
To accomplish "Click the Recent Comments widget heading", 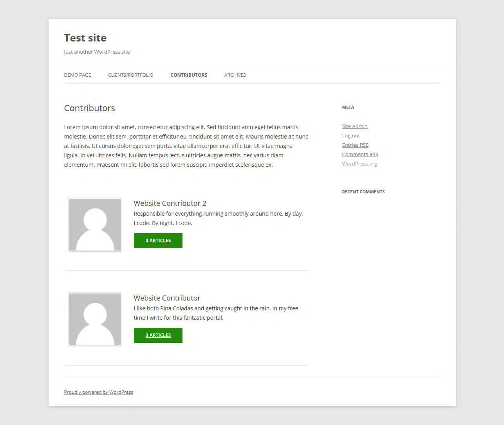I will tap(363, 192).
